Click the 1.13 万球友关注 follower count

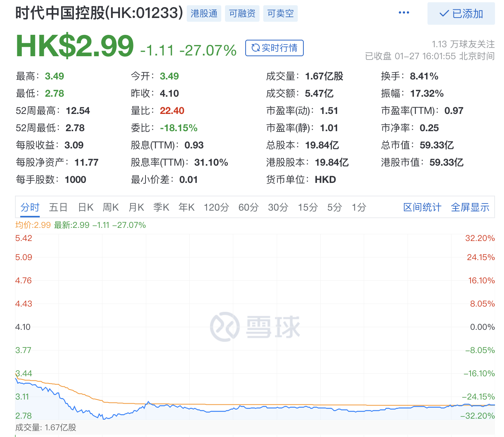pyautogui.click(x=463, y=44)
